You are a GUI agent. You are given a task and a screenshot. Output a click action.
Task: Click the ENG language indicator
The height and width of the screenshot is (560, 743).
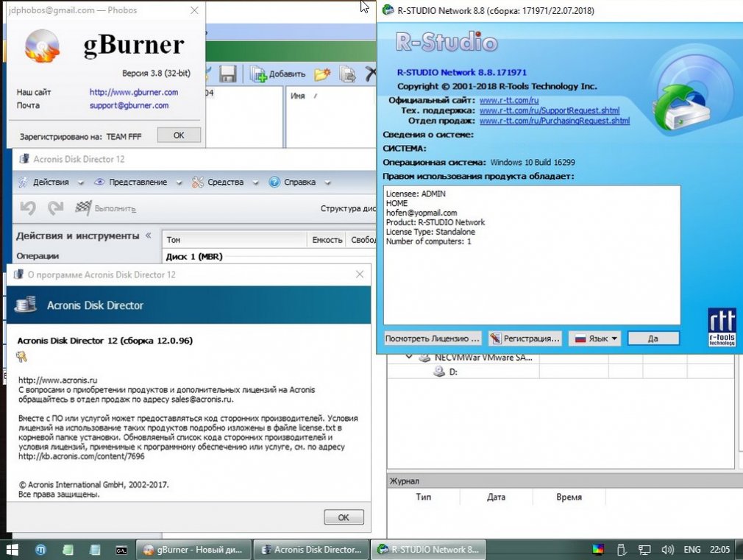pos(692,550)
